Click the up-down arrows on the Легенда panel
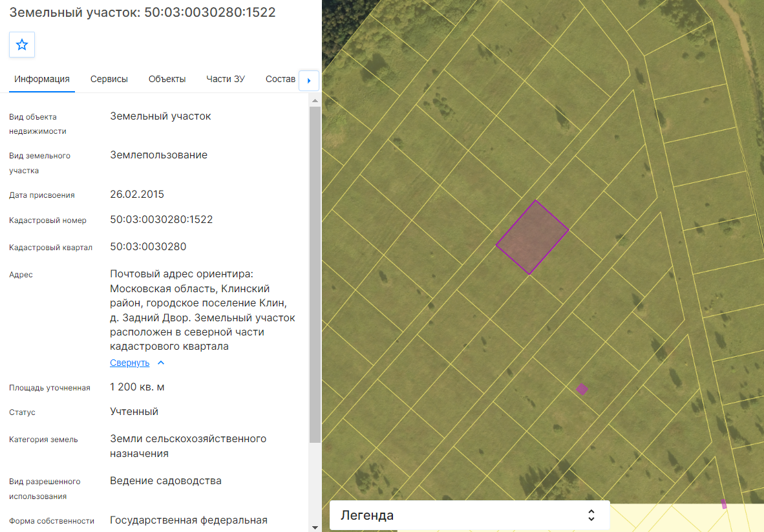This screenshot has height=532, width=764. tap(591, 515)
